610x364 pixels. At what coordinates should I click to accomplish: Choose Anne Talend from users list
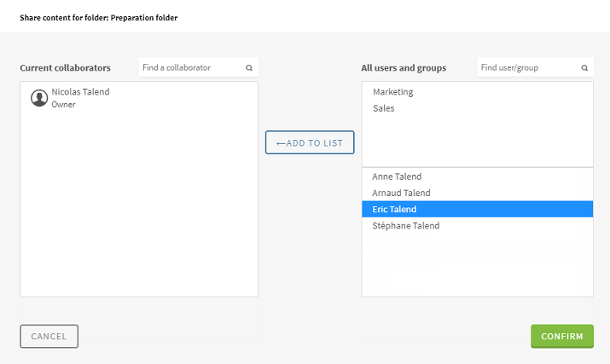coord(397,176)
